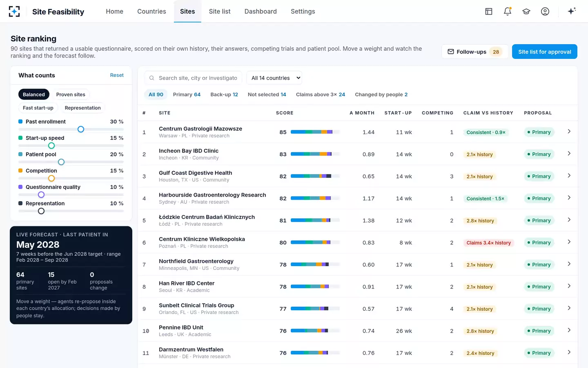This screenshot has height=368, width=588.
Task: Expand Incheon Bay IBD Clinic row chevron
Action: pos(569,154)
